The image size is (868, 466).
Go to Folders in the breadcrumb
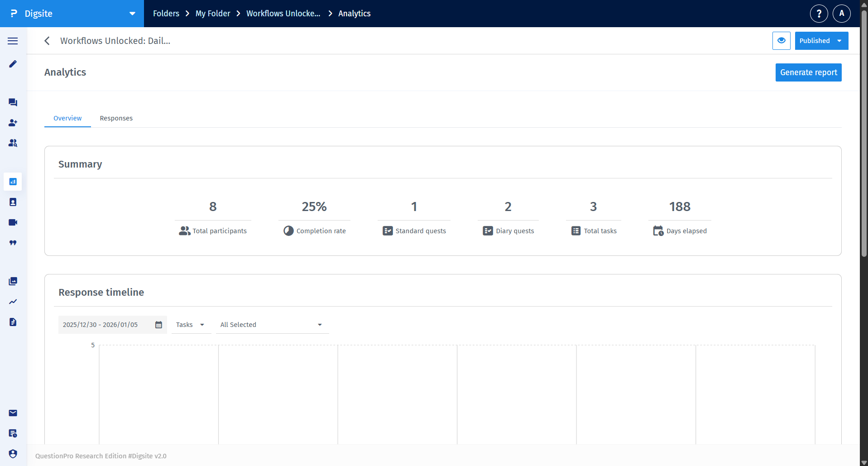click(166, 14)
